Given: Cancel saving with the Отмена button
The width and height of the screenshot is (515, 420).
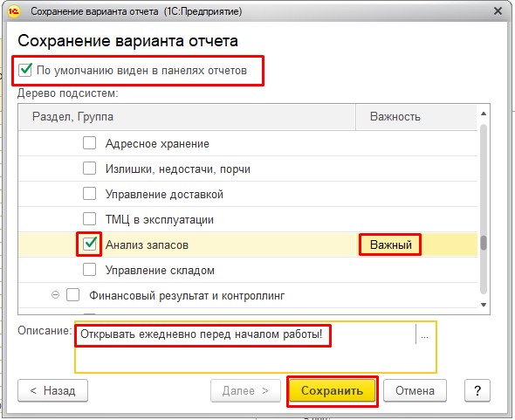Looking at the screenshot, I should coord(415,390).
